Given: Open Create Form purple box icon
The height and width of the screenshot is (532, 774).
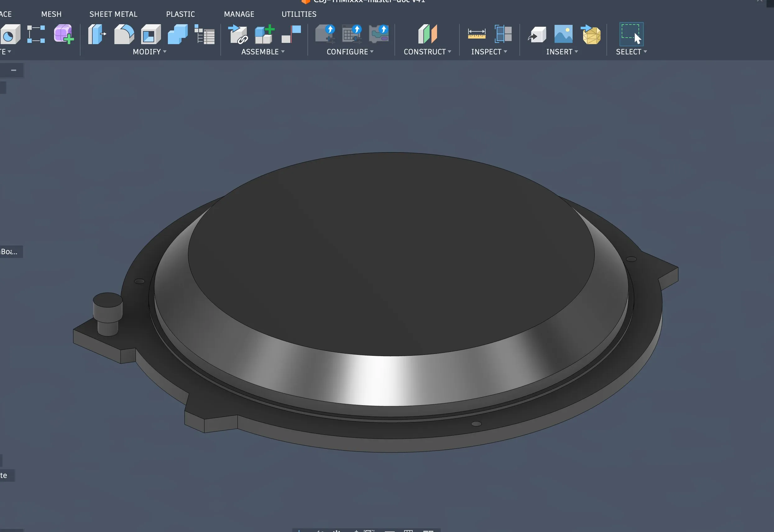Looking at the screenshot, I should click(64, 34).
